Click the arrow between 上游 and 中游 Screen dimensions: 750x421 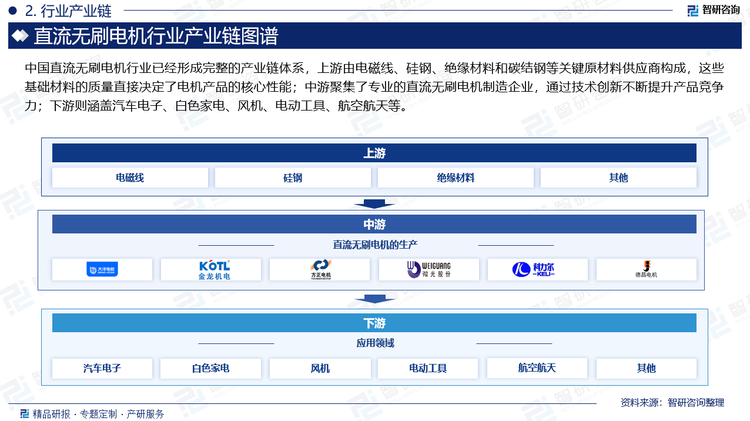point(374,204)
